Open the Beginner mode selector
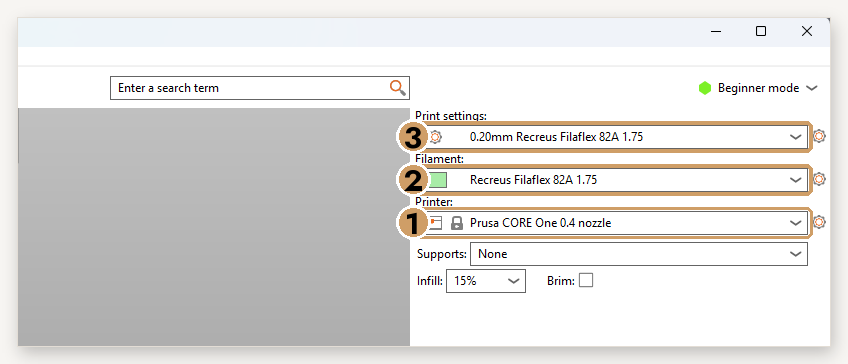 (758, 88)
